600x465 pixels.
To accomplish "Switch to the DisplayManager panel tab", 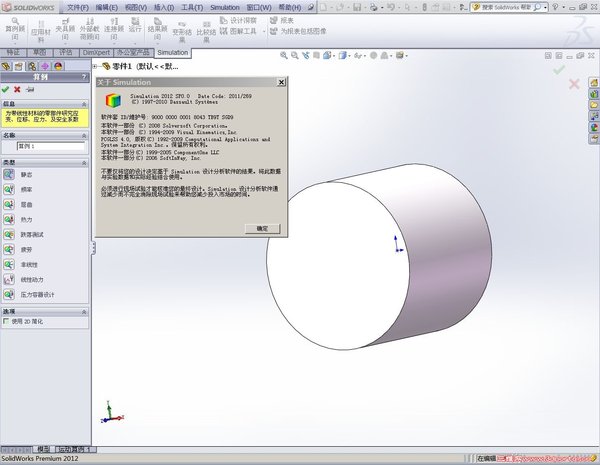I will [58, 66].
